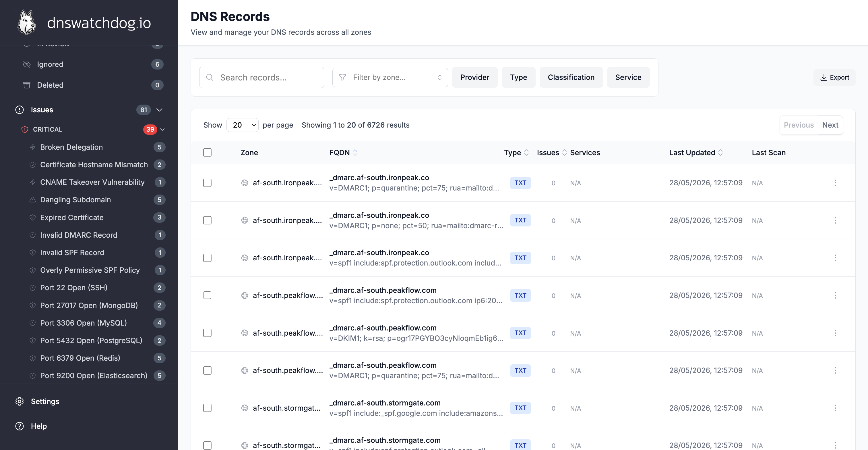The image size is (868, 450).
Task: Go to the Next results page
Action: pos(830,125)
